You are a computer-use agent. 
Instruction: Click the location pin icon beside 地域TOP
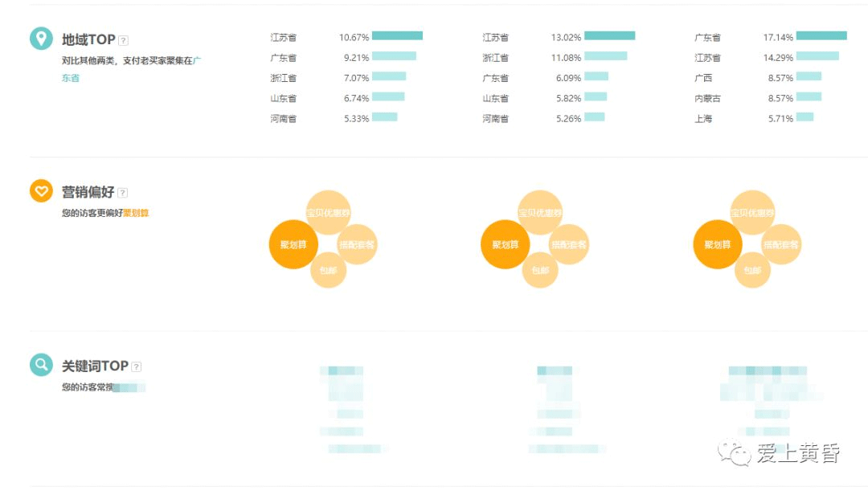(x=41, y=39)
